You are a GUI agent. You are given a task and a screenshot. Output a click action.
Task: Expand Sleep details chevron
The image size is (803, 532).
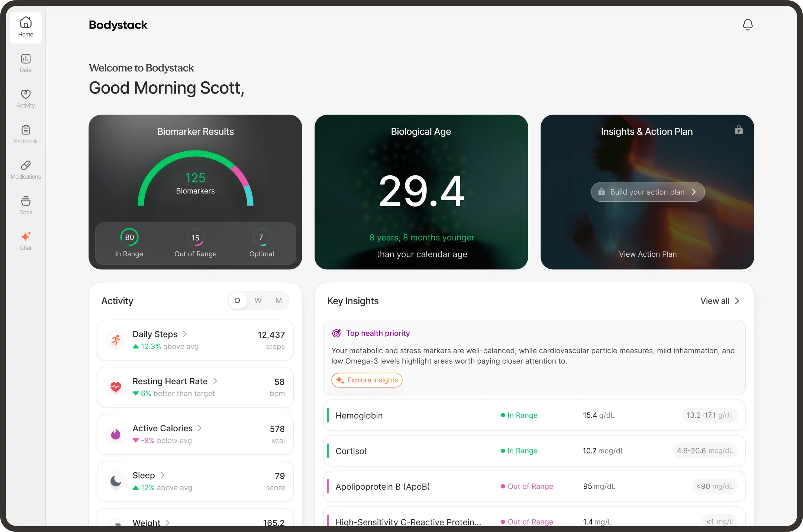click(162, 475)
